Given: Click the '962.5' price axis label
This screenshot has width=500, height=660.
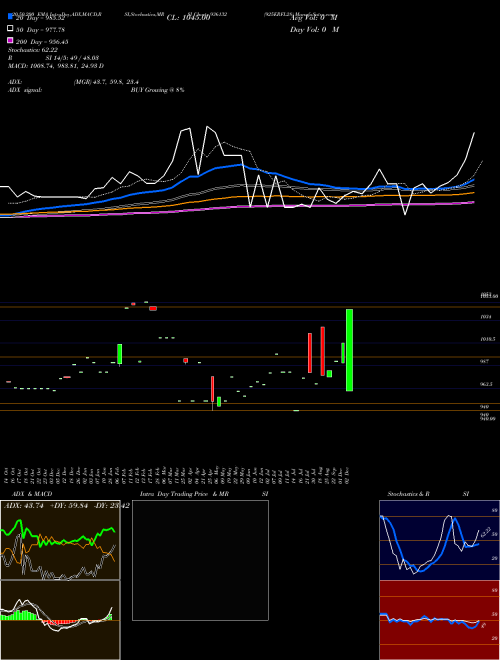Looking at the screenshot, I should coord(487,384).
